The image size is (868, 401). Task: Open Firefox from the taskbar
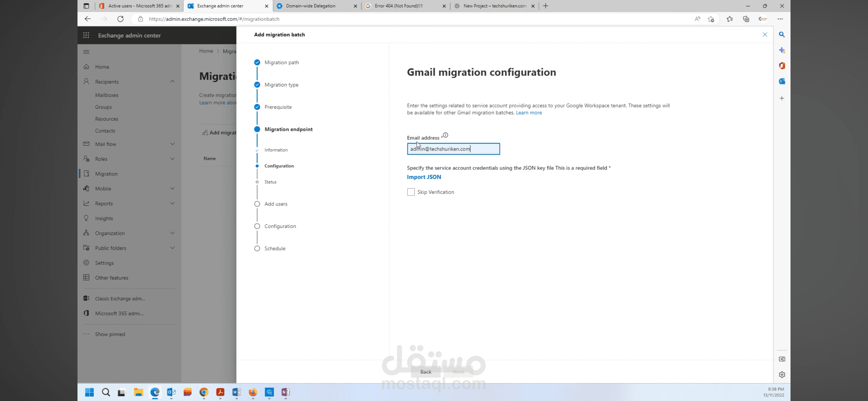(253, 392)
